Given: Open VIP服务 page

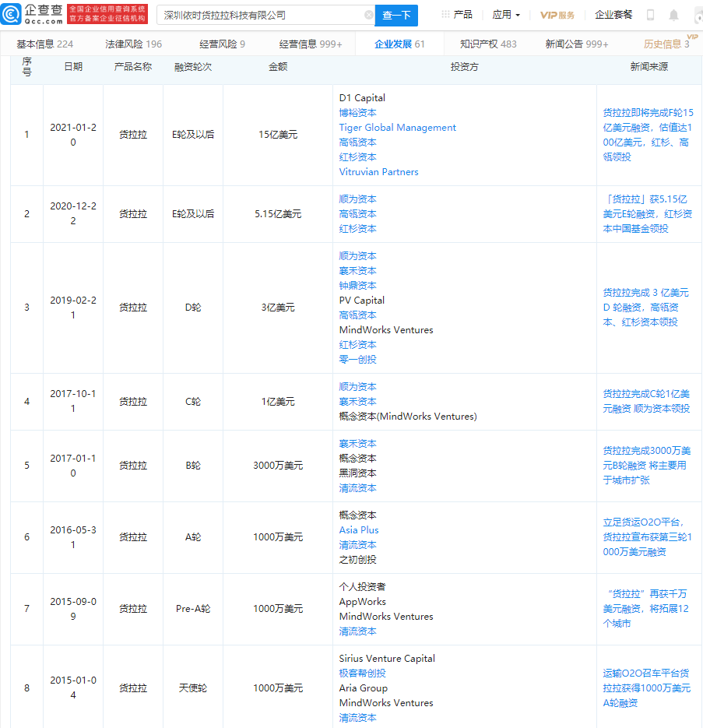Looking at the screenshot, I should (557, 15).
